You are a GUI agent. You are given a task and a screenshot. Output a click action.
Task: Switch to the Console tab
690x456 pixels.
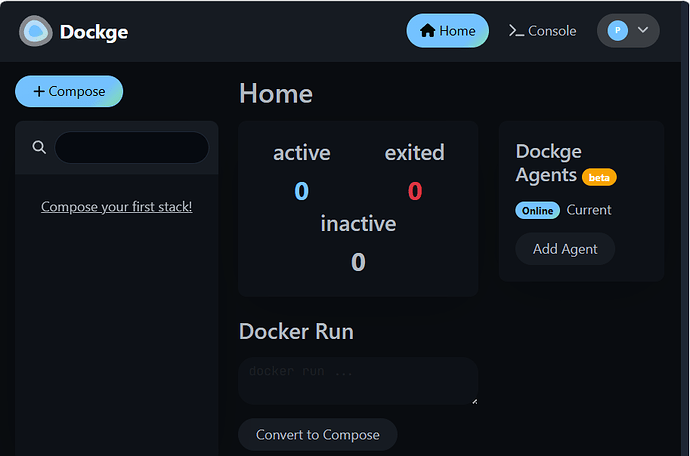(x=542, y=31)
